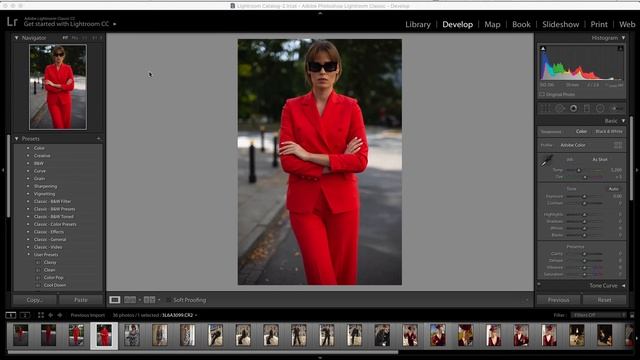The height and width of the screenshot is (360, 640).
Task: Select second window display button 2
Action: (25, 315)
